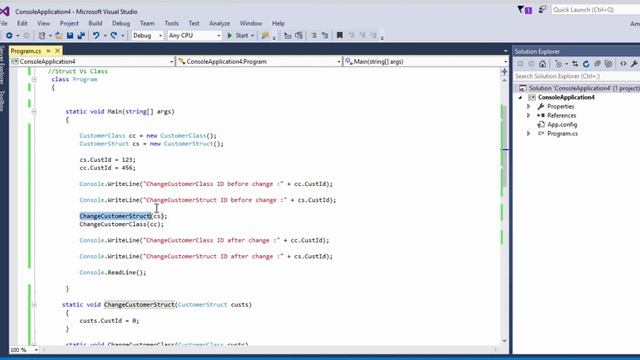This screenshot has height=360, width=640.
Task: Open the Help menu
Action: click(278, 23)
